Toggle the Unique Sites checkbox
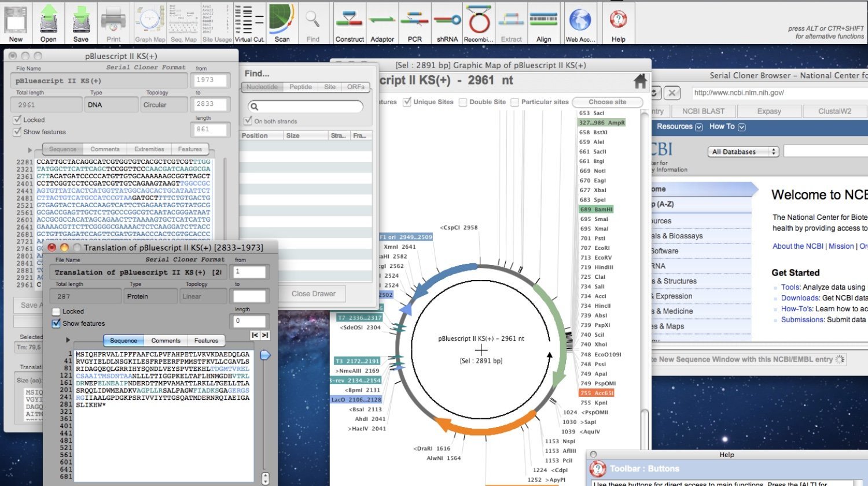Image resolution: width=868 pixels, height=486 pixels. (x=407, y=102)
